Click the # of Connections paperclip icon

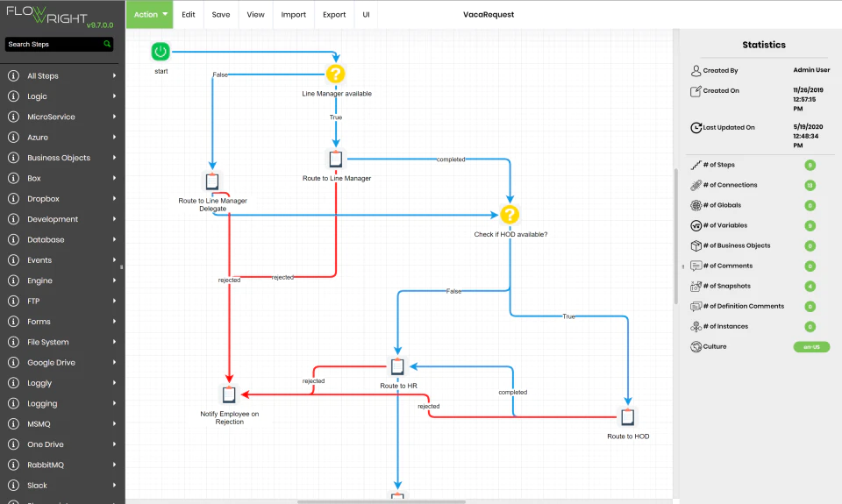tap(696, 185)
